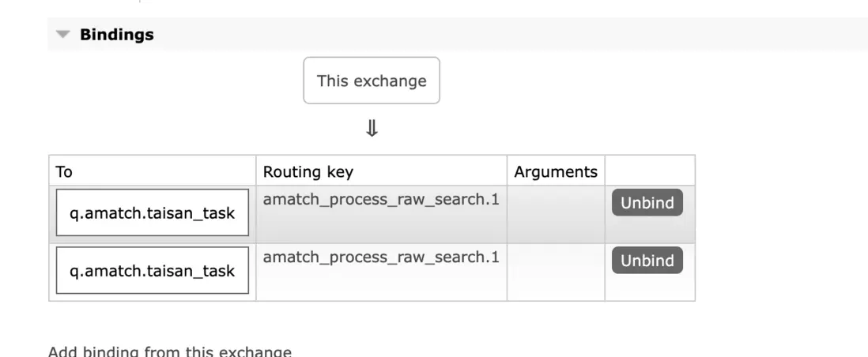This screenshot has height=357, width=868.
Task: Click the Bindings section title text
Action: [x=116, y=35]
